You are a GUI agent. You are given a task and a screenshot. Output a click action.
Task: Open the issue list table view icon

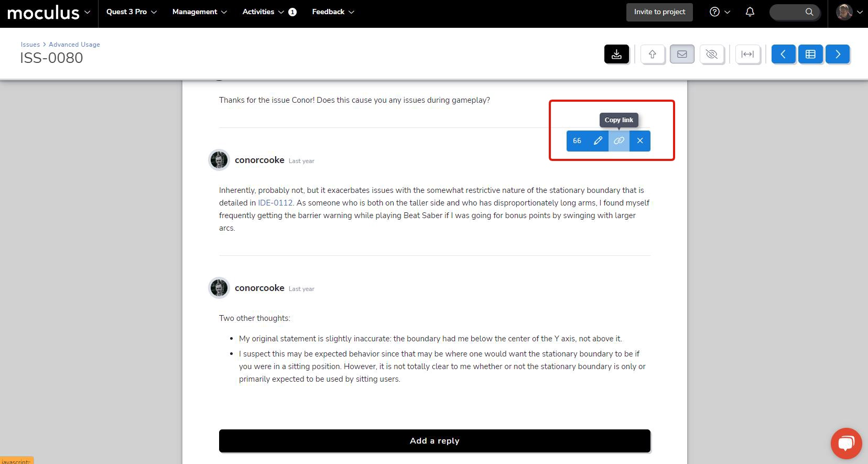click(810, 54)
